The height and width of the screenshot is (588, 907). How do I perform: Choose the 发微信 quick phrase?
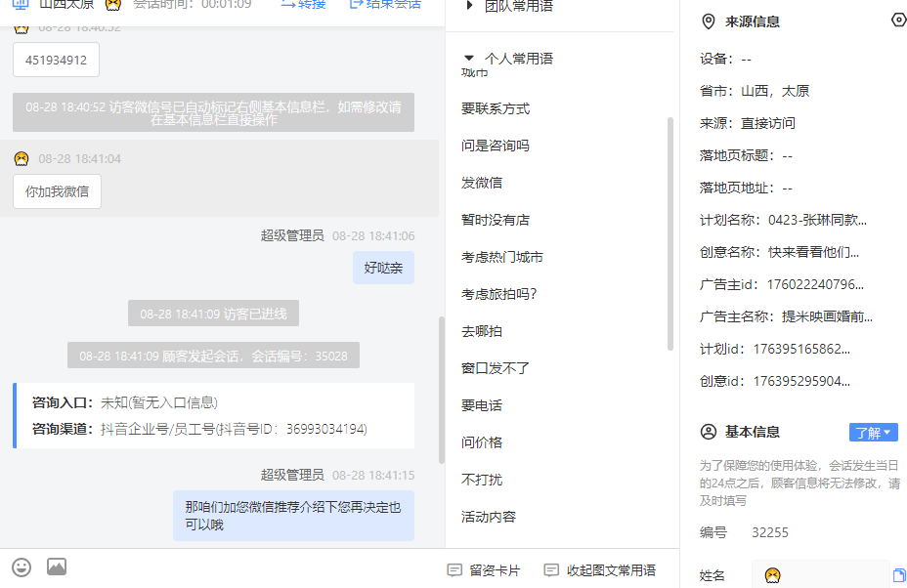click(482, 183)
